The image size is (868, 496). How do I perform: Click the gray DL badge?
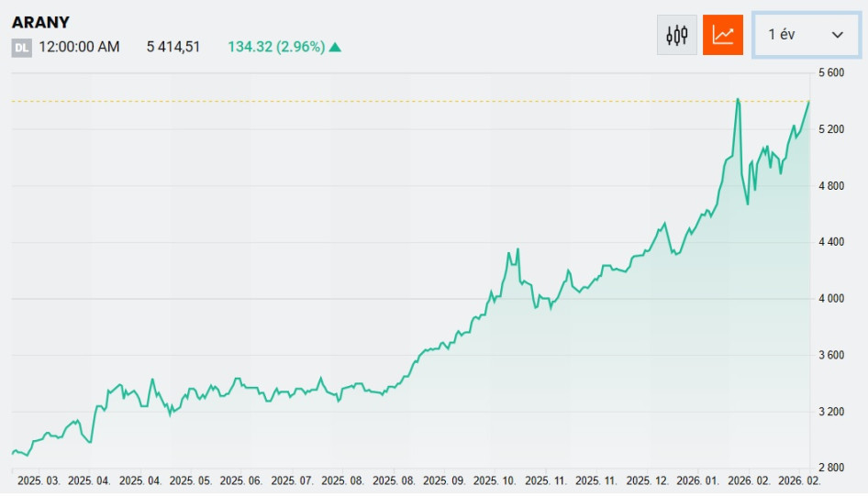point(21,48)
